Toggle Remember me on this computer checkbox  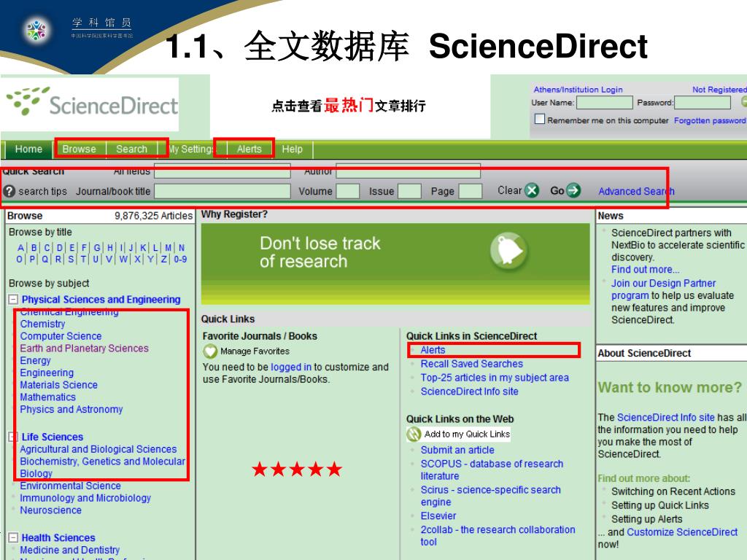[x=539, y=119]
